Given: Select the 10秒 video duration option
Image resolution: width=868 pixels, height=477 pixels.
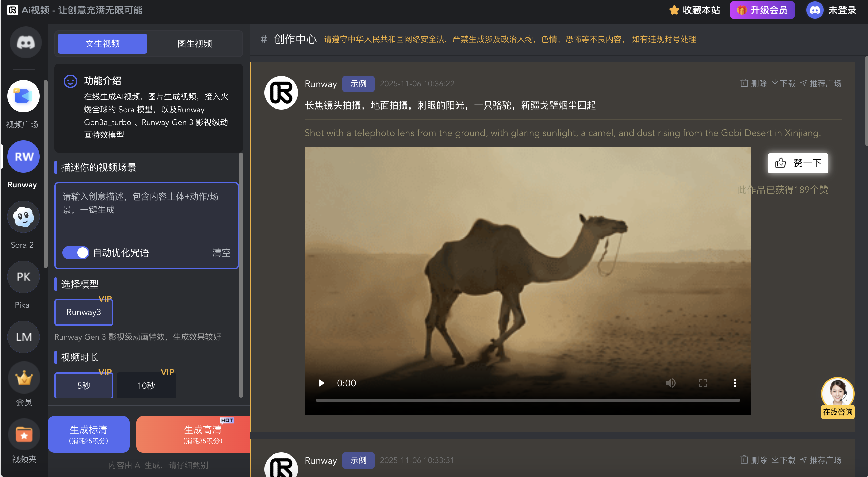Looking at the screenshot, I should 146,385.
